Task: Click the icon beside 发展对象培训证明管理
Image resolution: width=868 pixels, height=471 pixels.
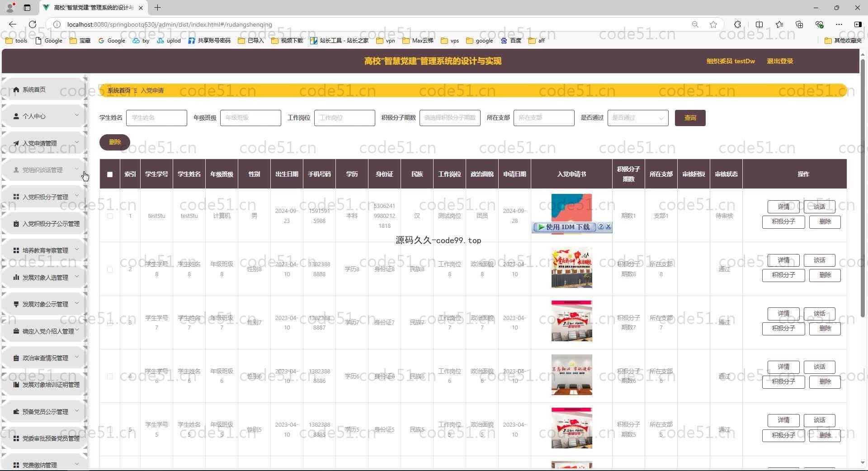Action: pos(16,385)
